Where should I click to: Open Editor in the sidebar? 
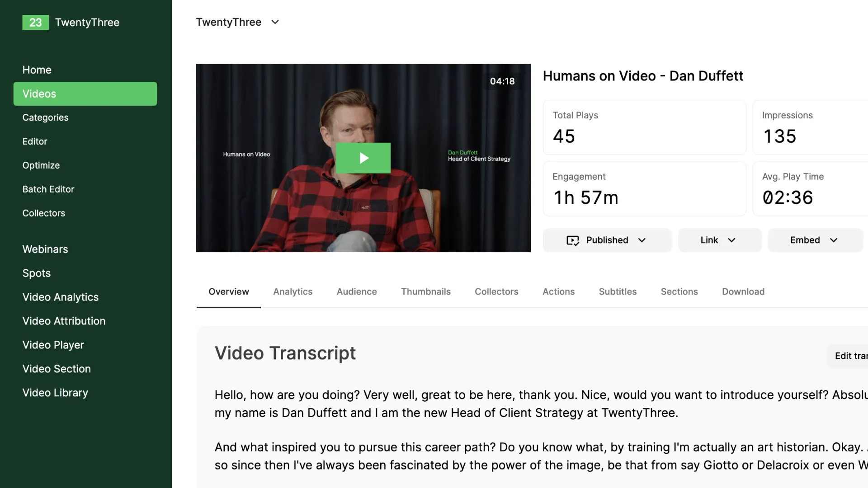[35, 141]
